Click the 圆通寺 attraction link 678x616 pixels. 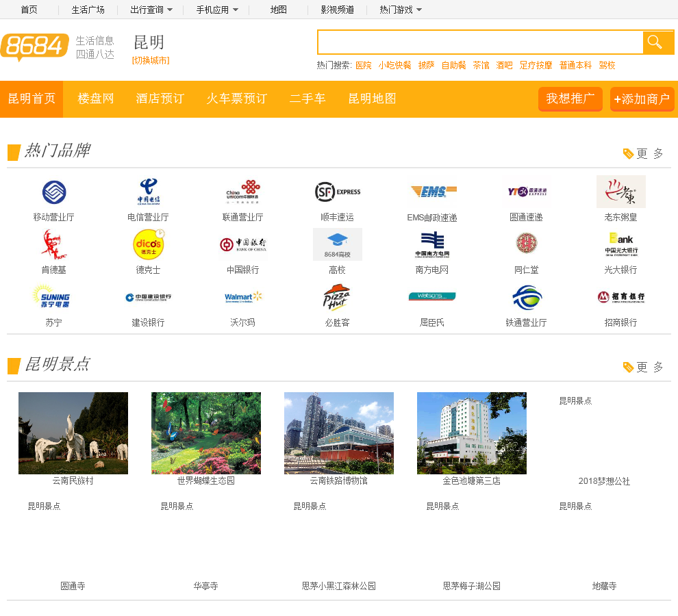tap(73, 586)
